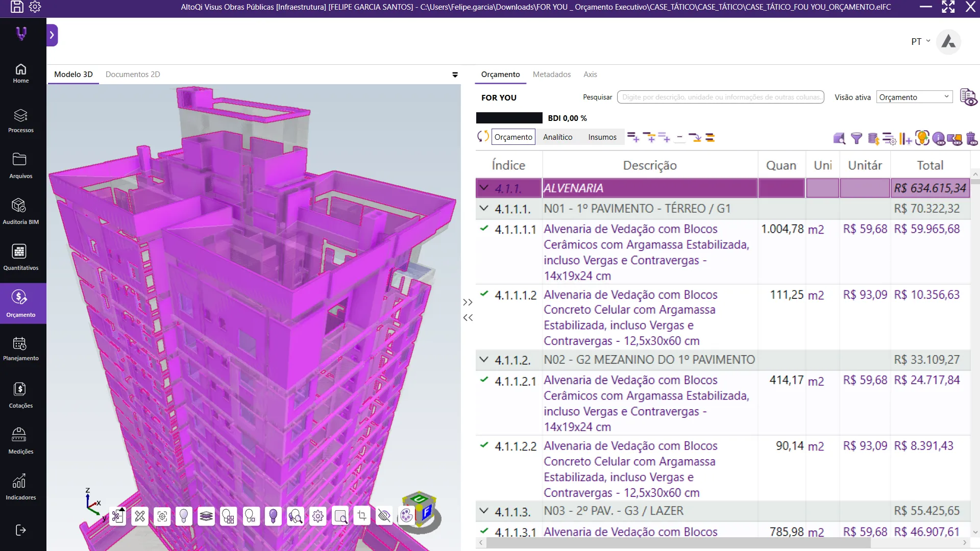Click the Orçamento view button

coord(513,137)
